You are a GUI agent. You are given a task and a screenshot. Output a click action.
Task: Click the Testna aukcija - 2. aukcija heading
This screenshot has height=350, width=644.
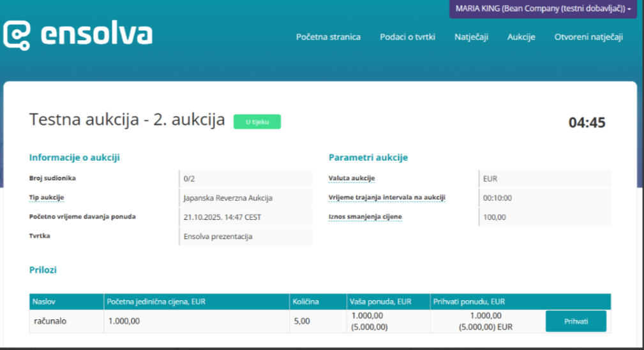[127, 120]
